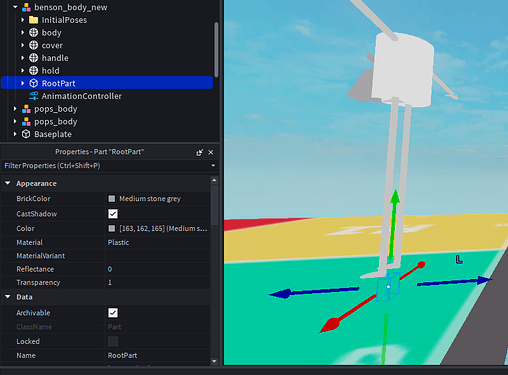Collapse the Data properties section
The width and height of the screenshot is (508, 375).
(x=8, y=297)
